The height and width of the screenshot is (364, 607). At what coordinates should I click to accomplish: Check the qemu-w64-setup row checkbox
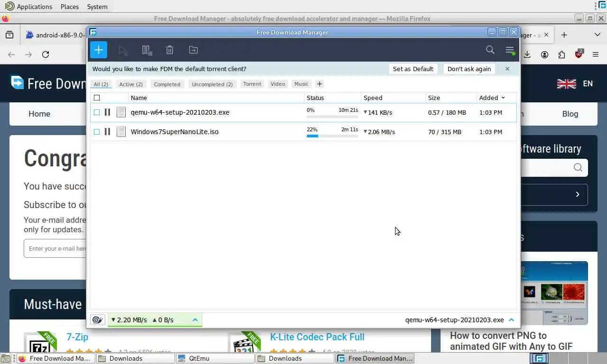tap(97, 112)
